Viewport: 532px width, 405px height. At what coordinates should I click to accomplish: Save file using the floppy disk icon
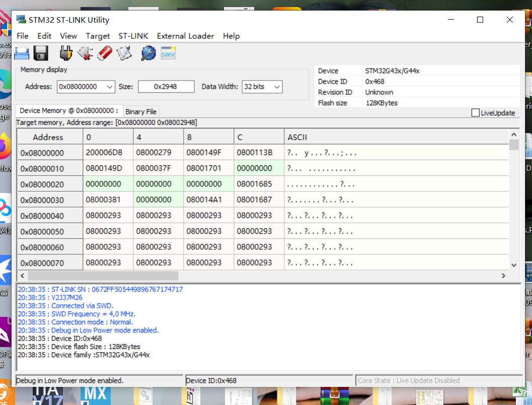point(41,53)
